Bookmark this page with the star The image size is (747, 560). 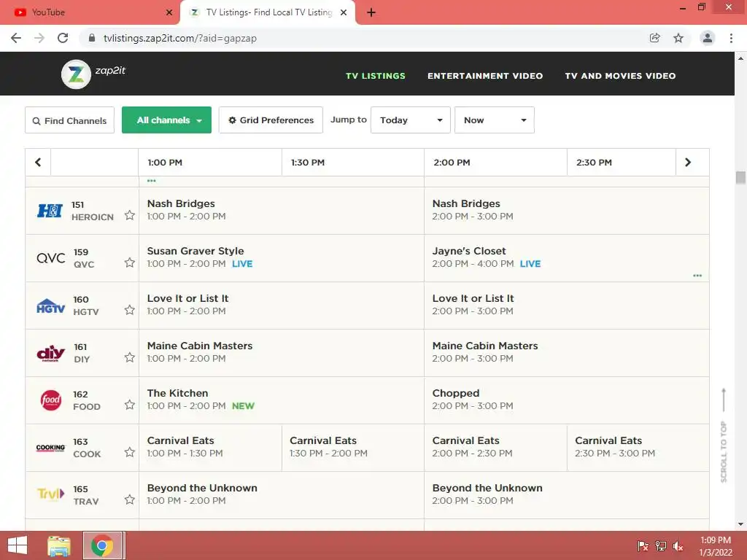tap(678, 38)
